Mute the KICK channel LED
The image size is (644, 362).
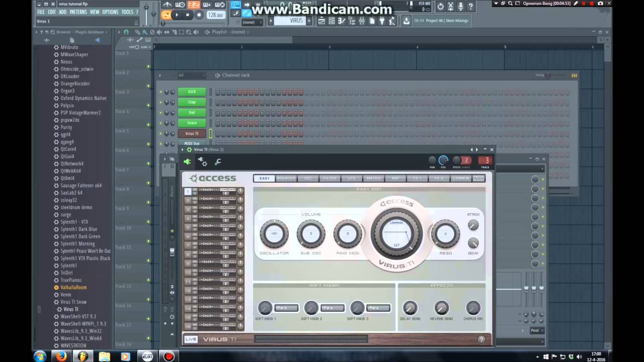point(161,92)
